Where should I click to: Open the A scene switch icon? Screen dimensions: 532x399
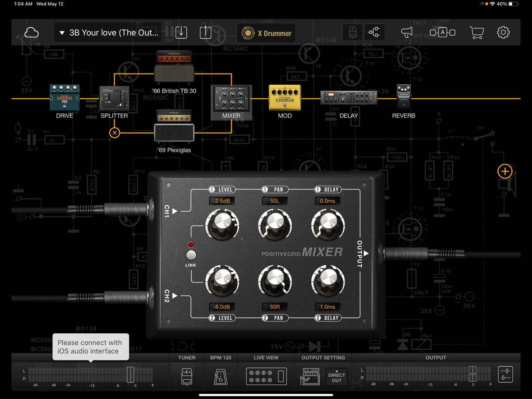442,33
